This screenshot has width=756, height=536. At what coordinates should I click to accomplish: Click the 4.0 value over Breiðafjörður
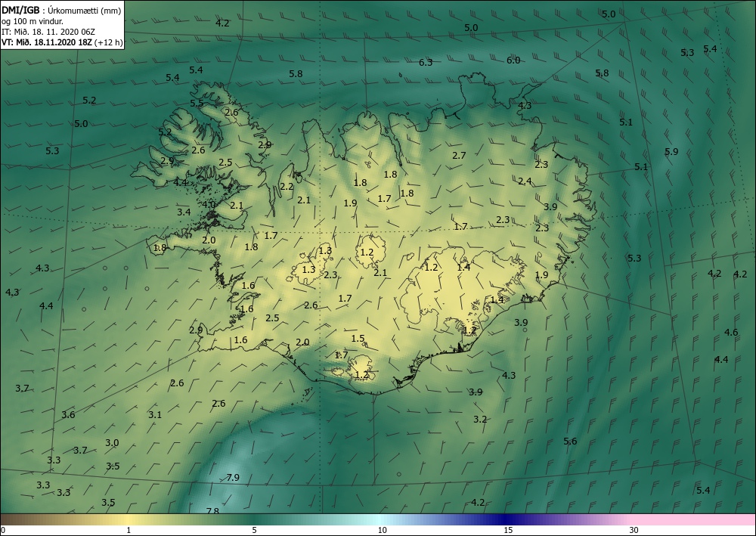coord(209,204)
